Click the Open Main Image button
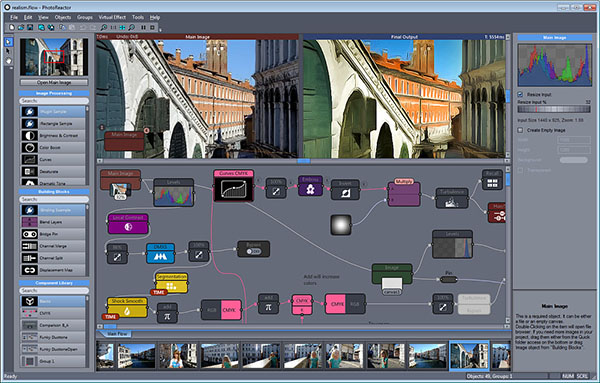The image size is (600, 383). (x=54, y=82)
